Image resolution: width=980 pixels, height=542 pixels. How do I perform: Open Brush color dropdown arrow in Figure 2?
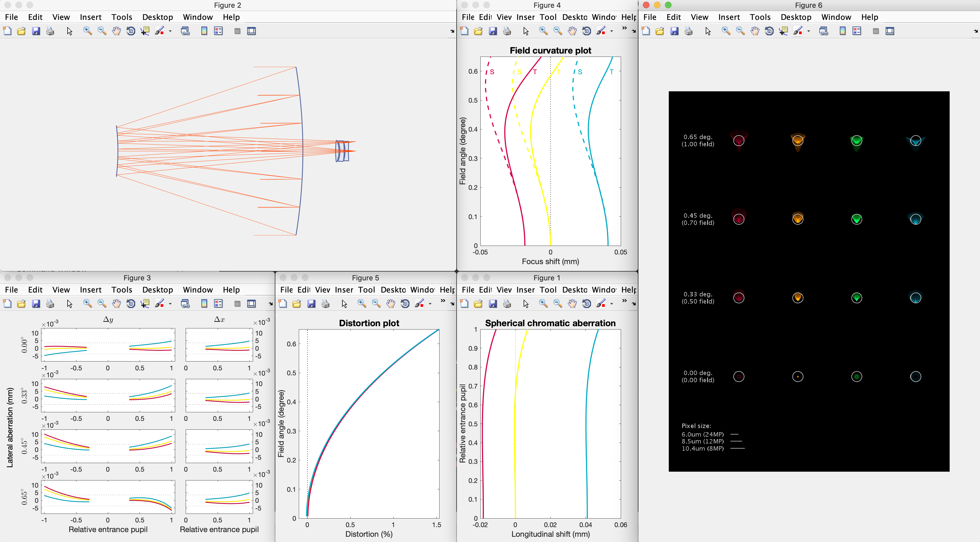point(170,31)
